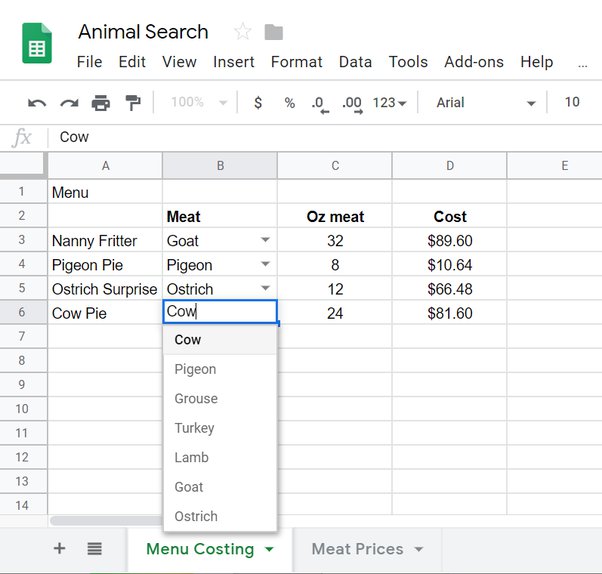This screenshot has height=574, width=602.
Task: Select column A header
Action: click(x=105, y=166)
